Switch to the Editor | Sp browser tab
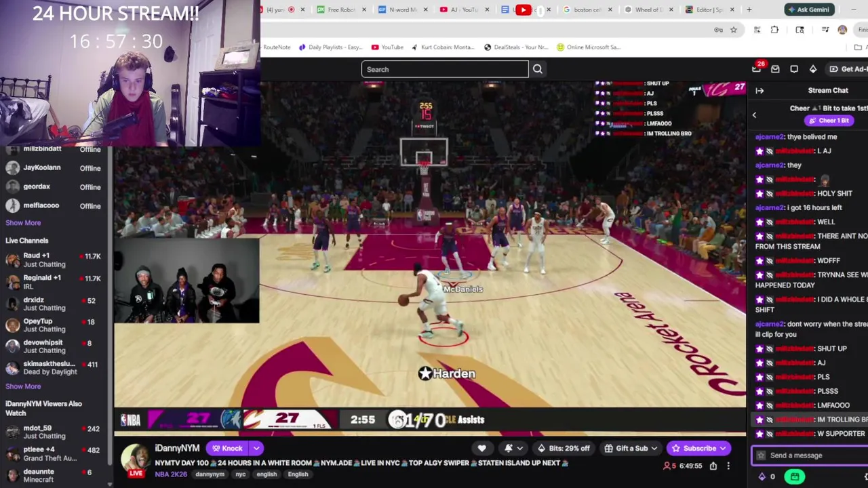The image size is (868, 488). click(709, 9)
